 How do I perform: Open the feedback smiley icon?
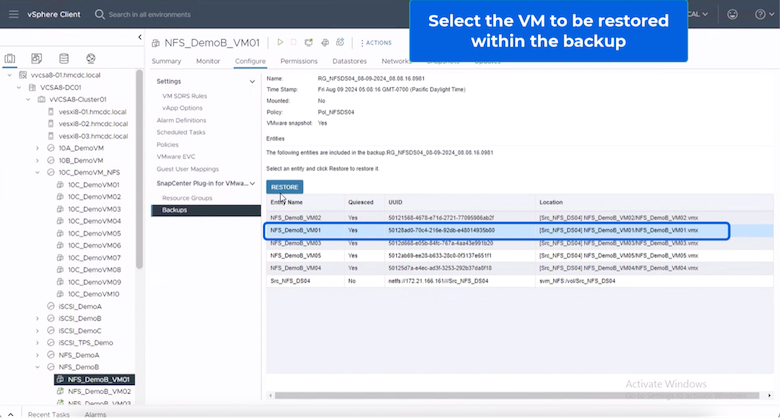coord(732,14)
